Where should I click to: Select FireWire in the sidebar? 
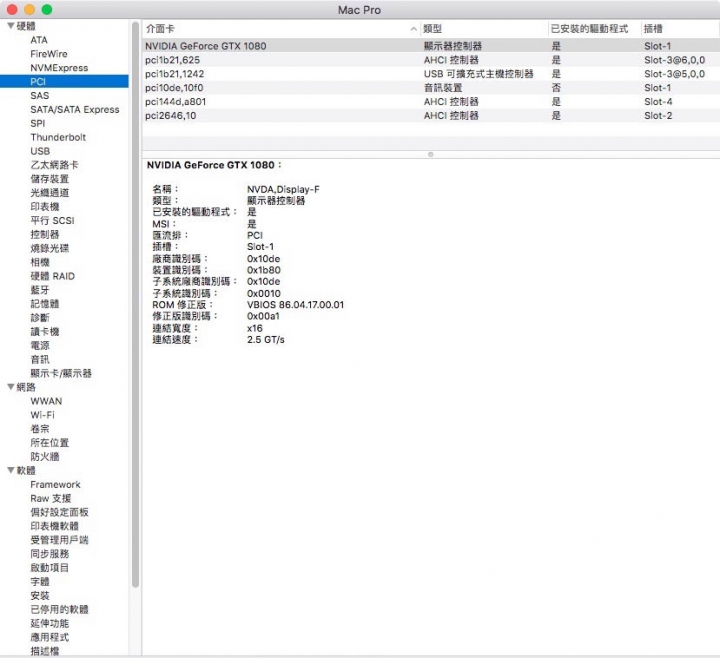49,54
